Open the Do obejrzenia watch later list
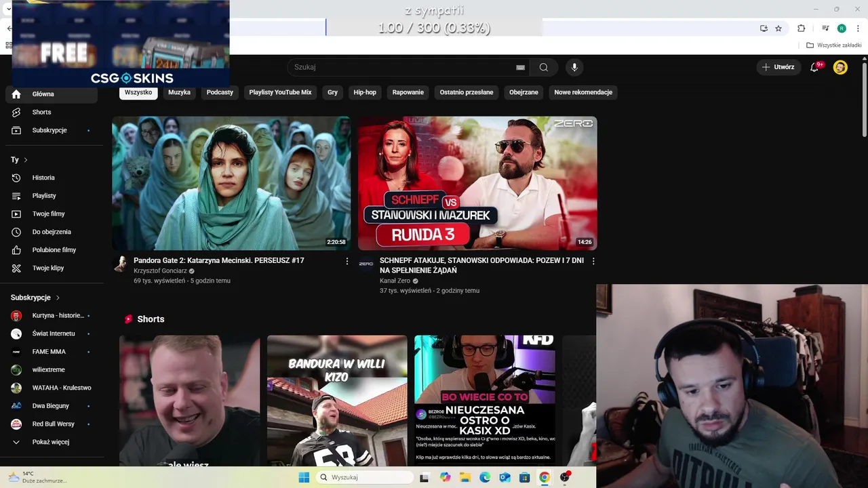 pyautogui.click(x=52, y=232)
